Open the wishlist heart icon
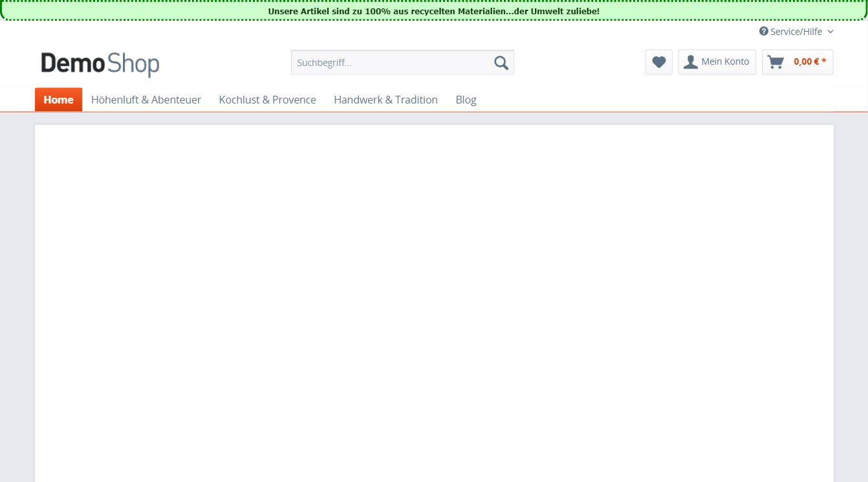Viewport: 868px width, 482px height. point(659,62)
